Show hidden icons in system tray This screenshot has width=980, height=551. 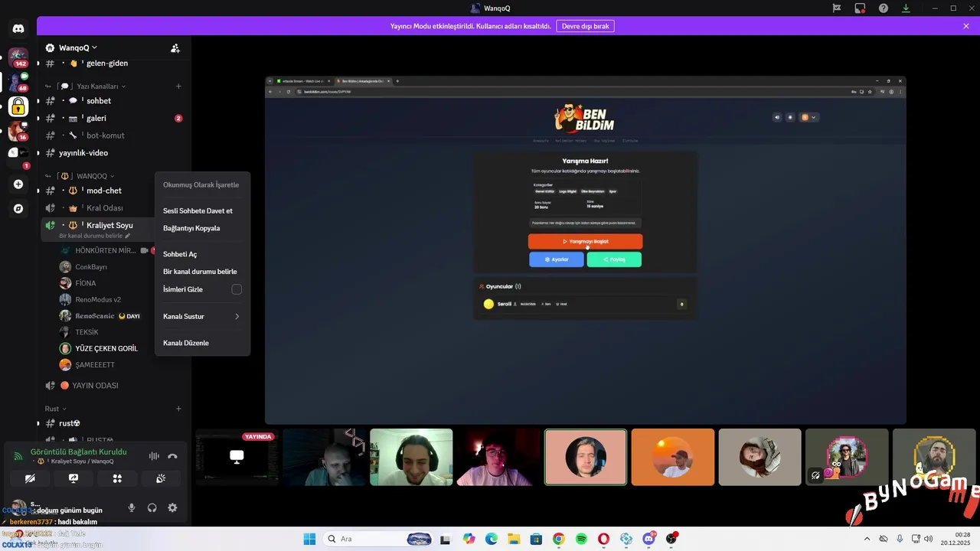tap(867, 539)
